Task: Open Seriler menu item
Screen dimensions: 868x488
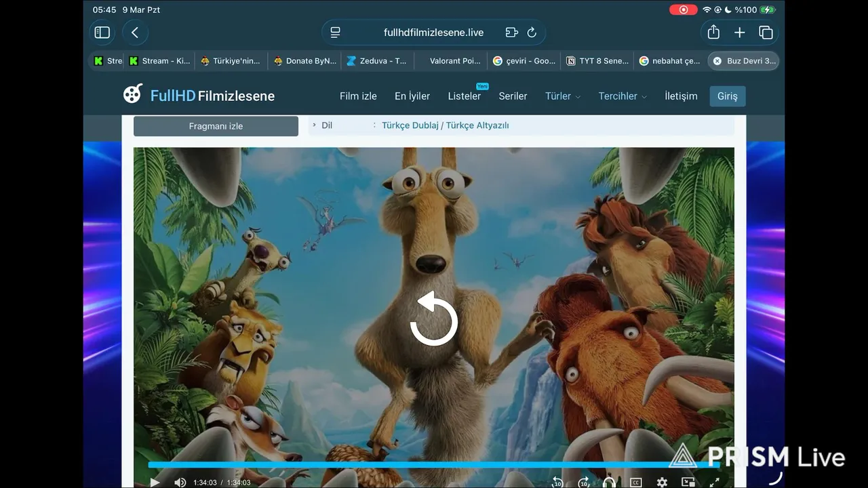Action: pyautogui.click(x=513, y=96)
